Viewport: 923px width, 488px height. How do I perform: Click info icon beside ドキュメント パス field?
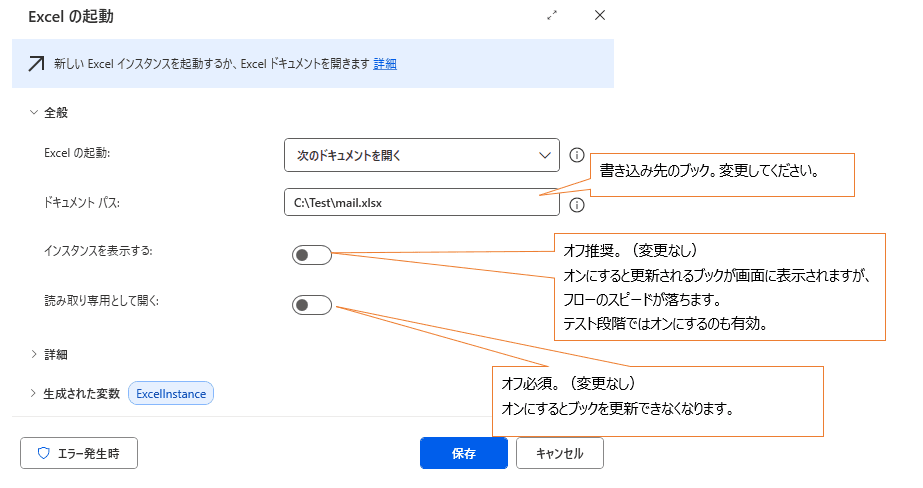pyautogui.click(x=577, y=205)
